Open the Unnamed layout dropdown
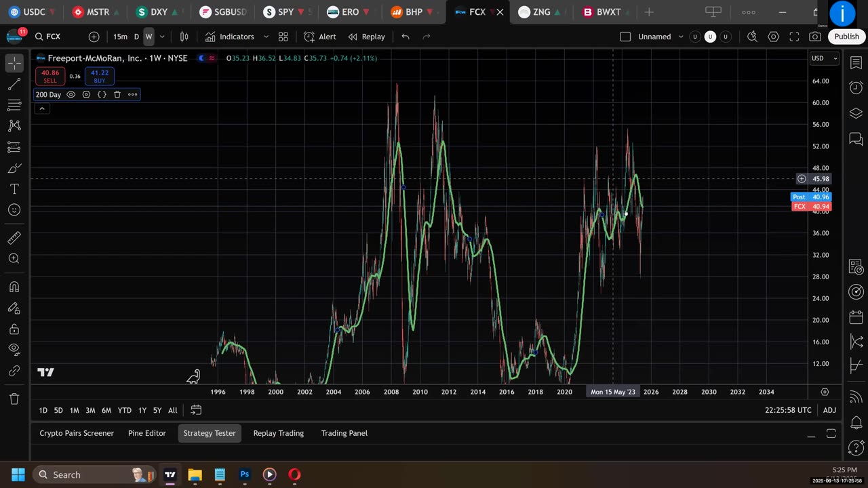The height and width of the screenshot is (488, 868). [681, 37]
